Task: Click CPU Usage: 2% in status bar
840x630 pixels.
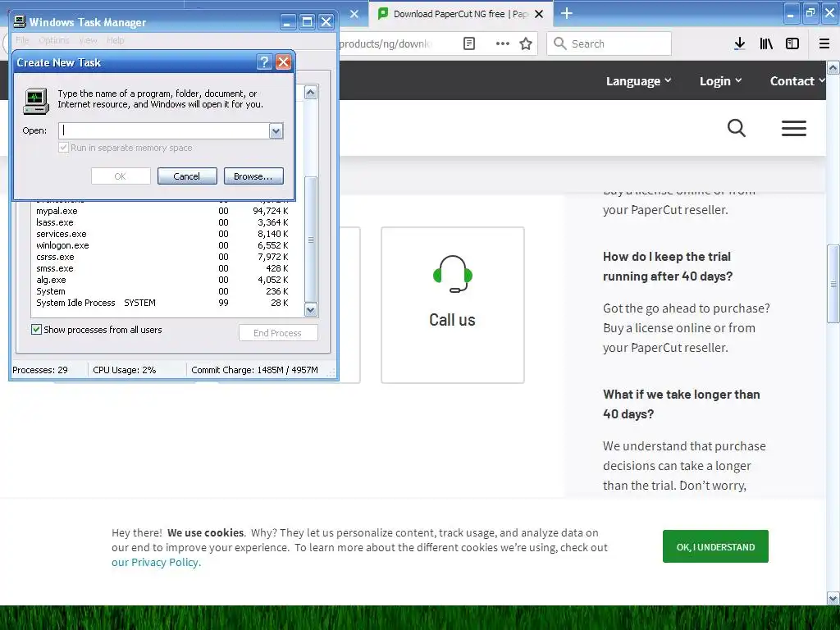Action: (x=125, y=370)
